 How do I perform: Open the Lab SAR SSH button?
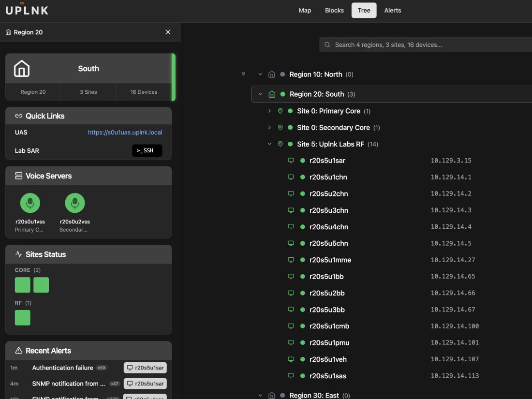[x=147, y=150]
